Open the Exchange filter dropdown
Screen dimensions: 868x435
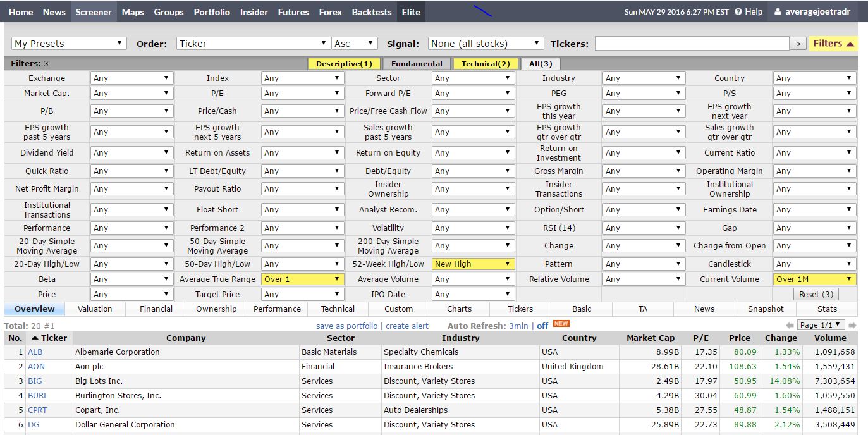[131, 78]
